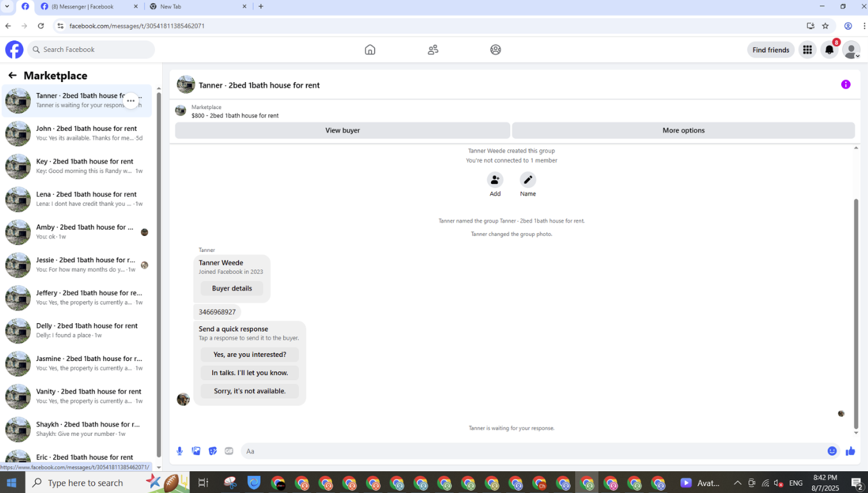Open conversation information purple icon
The image size is (868, 493).
click(846, 85)
